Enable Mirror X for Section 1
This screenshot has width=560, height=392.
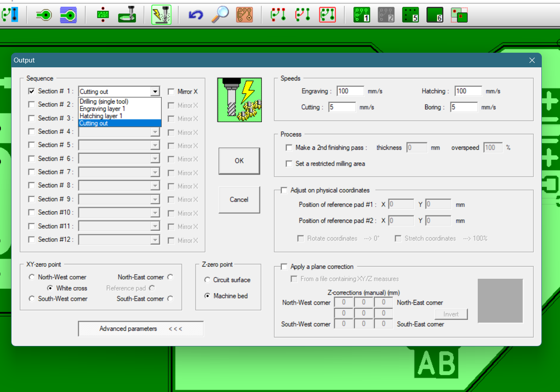171,92
